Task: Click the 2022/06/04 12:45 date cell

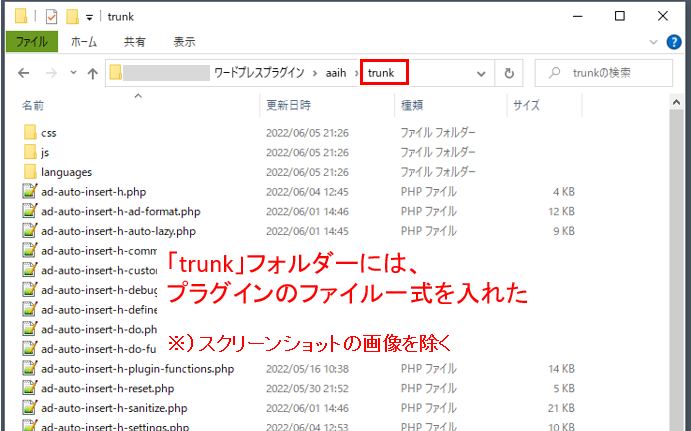Action: click(307, 192)
